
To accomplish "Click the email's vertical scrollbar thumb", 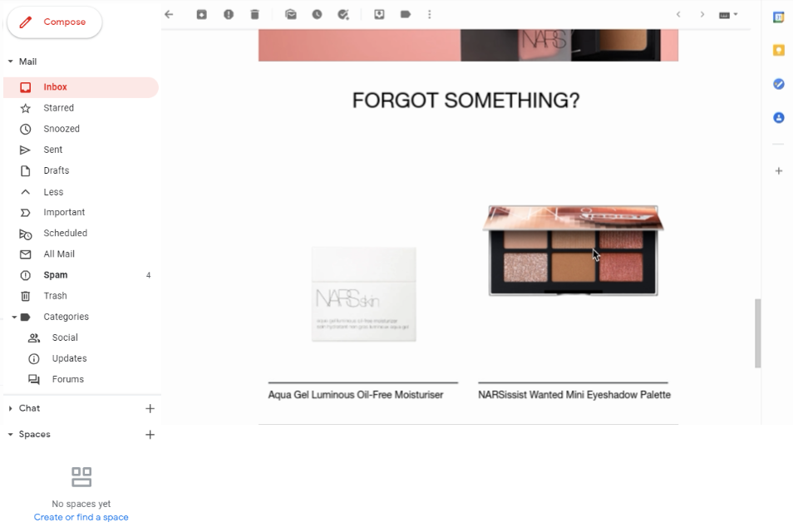I will (x=757, y=333).
